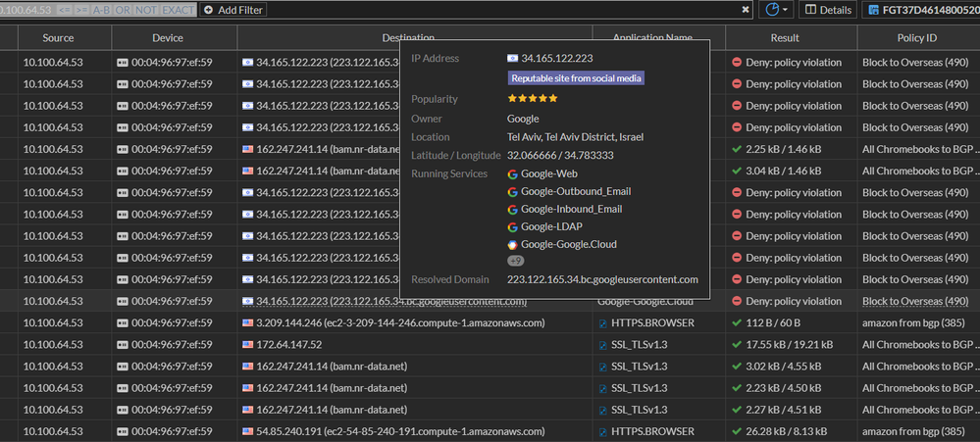Click the Tel Aviv, Tel Aviv District, Israel location
Viewport: 980px width, 442px height.
pos(576,137)
